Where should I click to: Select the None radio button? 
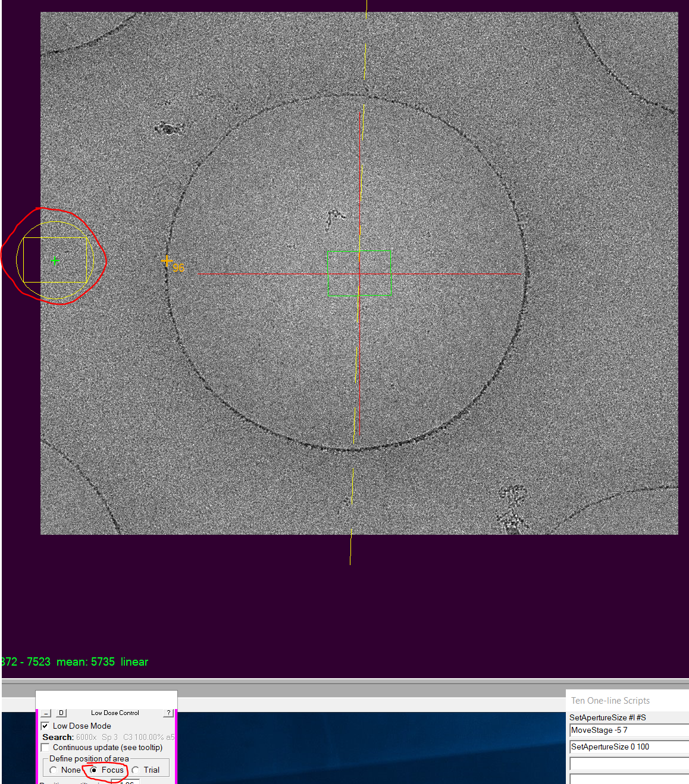click(54, 770)
